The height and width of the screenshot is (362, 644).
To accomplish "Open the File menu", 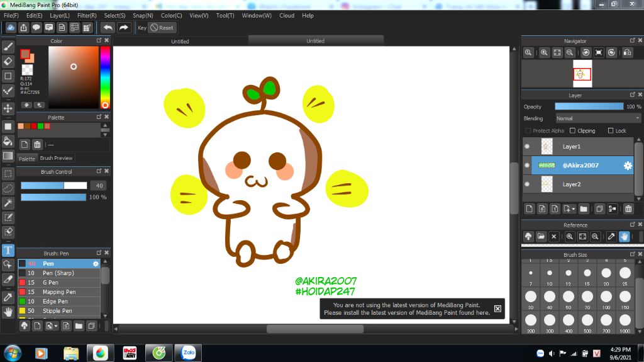I will [11, 16].
